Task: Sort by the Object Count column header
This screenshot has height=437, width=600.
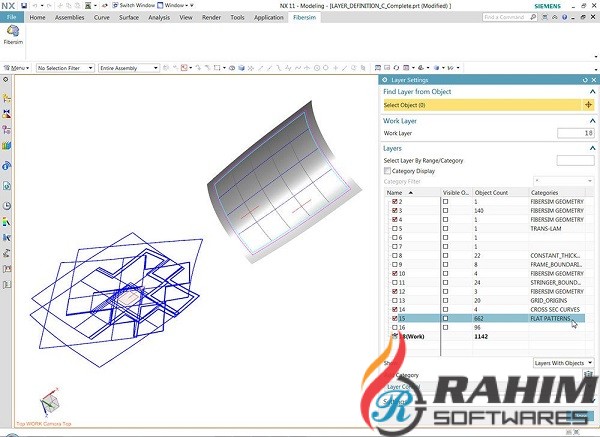Action: coord(500,192)
